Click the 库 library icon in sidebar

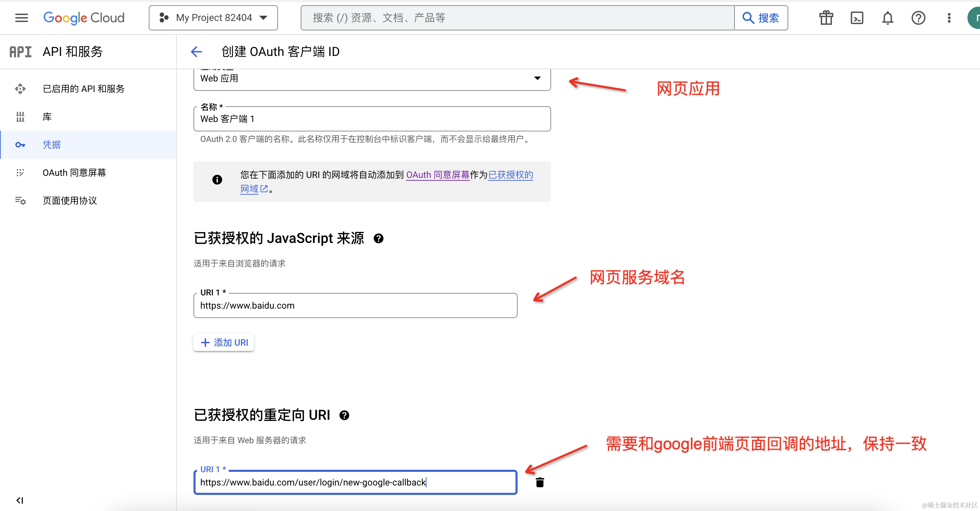click(x=20, y=116)
